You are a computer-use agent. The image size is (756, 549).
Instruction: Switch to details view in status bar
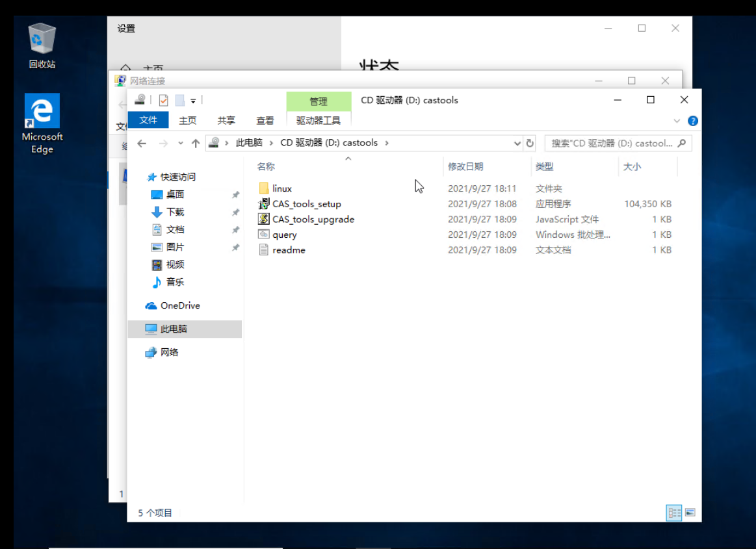674,513
